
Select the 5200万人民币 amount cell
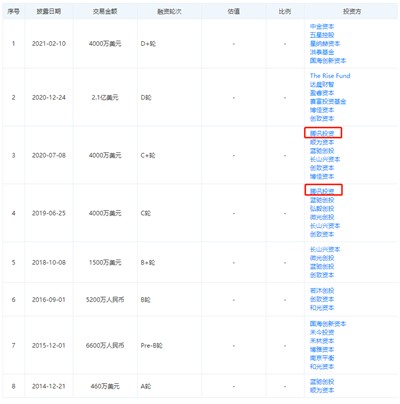point(105,300)
